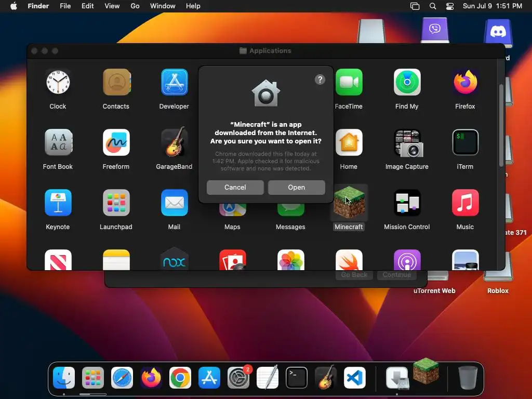The height and width of the screenshot is (399, 532).
Task: Open the Edit menu
Action: (x=87, y=6)
